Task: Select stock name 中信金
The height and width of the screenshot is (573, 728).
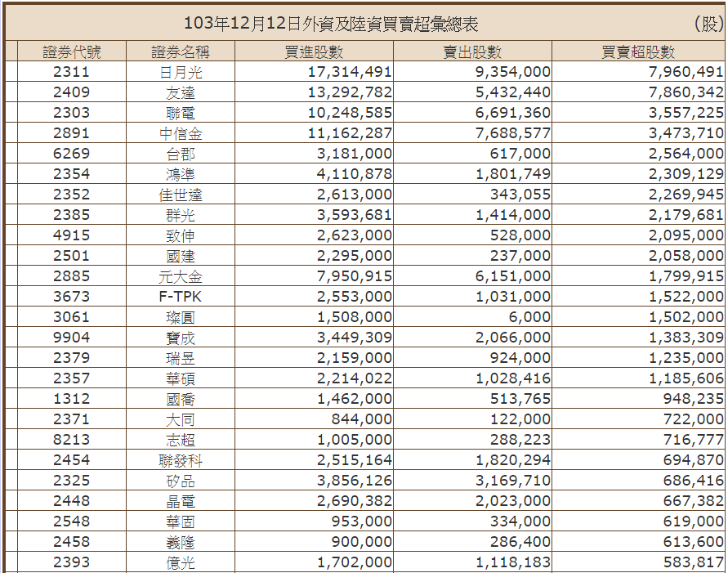Action: click(181, 134)
